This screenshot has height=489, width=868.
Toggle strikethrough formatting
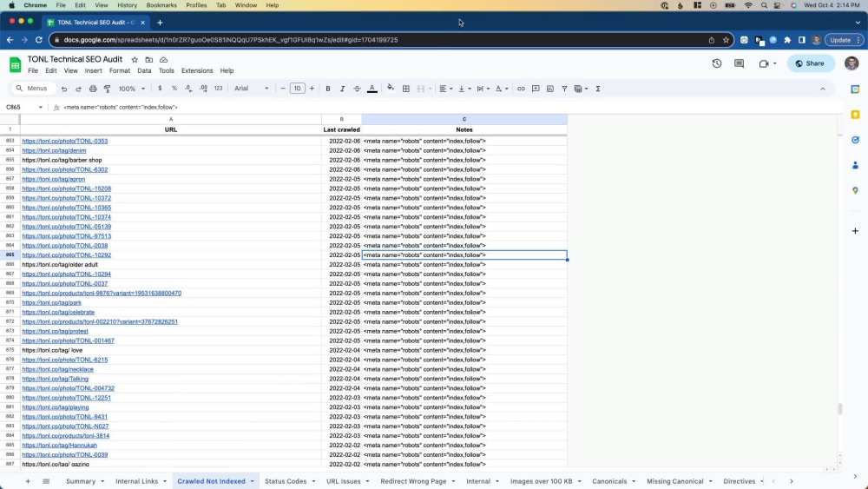pos(357,89)
